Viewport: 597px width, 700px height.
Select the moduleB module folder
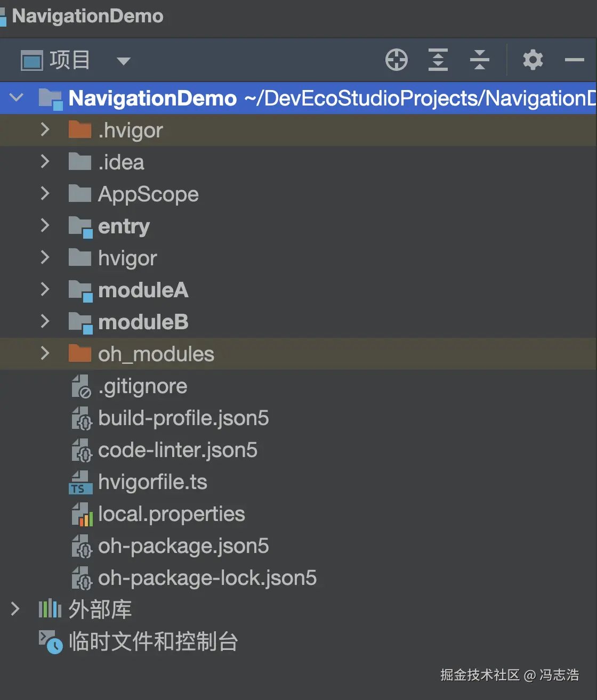(143, 322)
